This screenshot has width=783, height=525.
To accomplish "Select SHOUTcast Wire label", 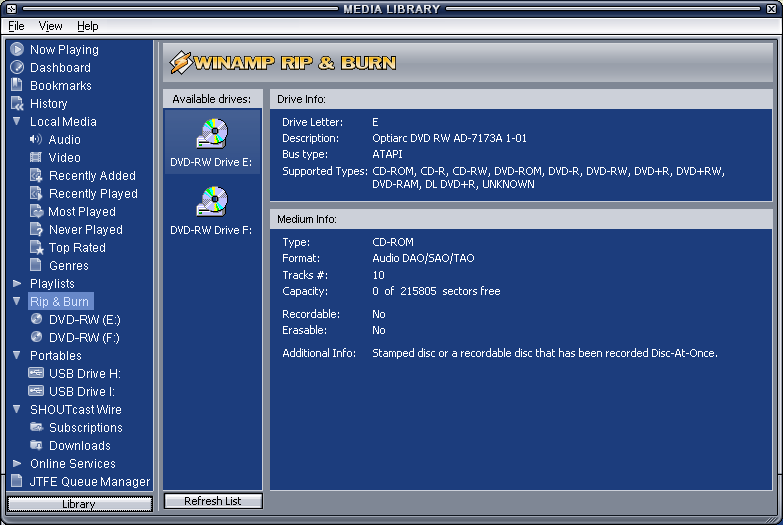I will tap(76, 409).
